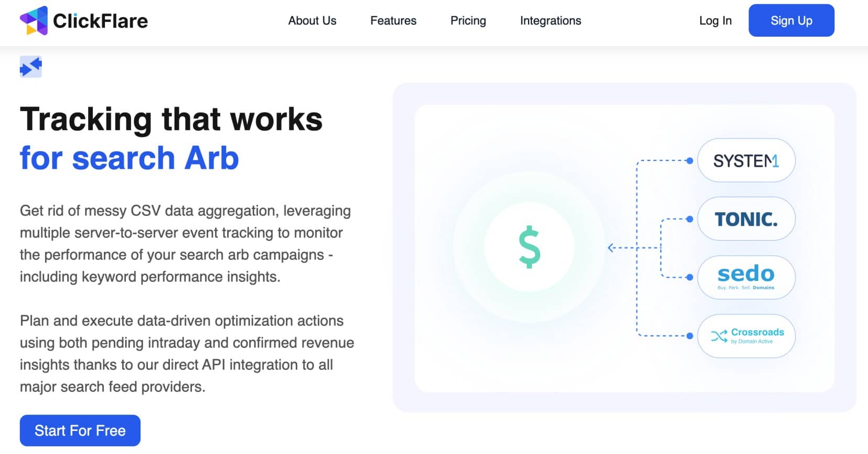
Task: Click the blue arrows tracking icon
Action: click(31, 67)
